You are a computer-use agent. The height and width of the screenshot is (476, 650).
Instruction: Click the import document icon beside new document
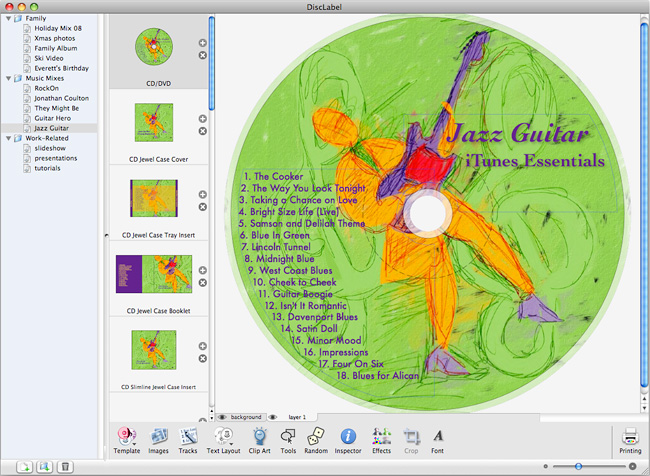coord(44,466)
